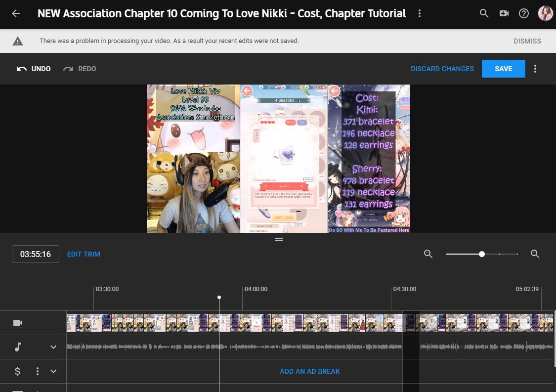This screenshot has height=392, width=556.
Task: Click the 03:55:16 timecode field
Action: click(x=36, y=254)
